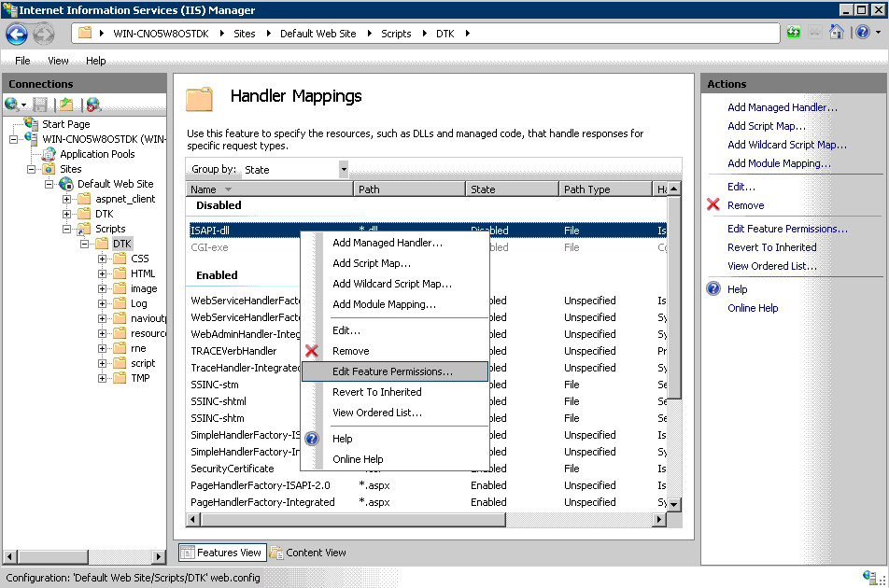Expand the CSS folder tree node

102,259
